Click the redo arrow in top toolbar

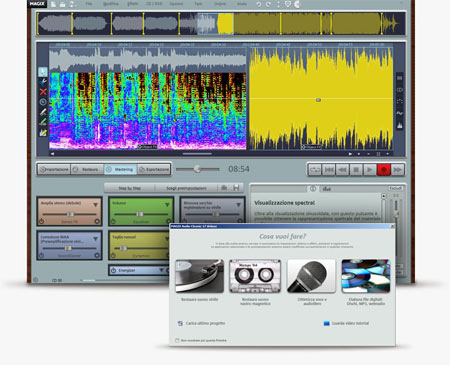268,4
